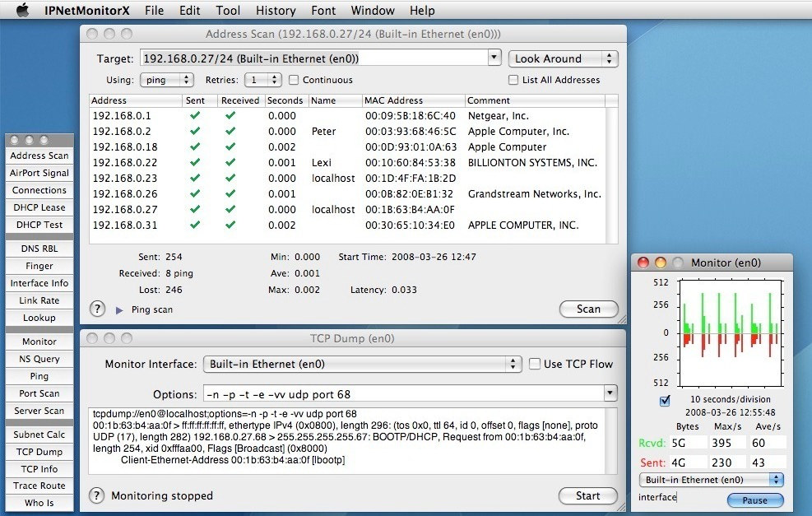Open Trace Route tool

(x=39, y=486)
